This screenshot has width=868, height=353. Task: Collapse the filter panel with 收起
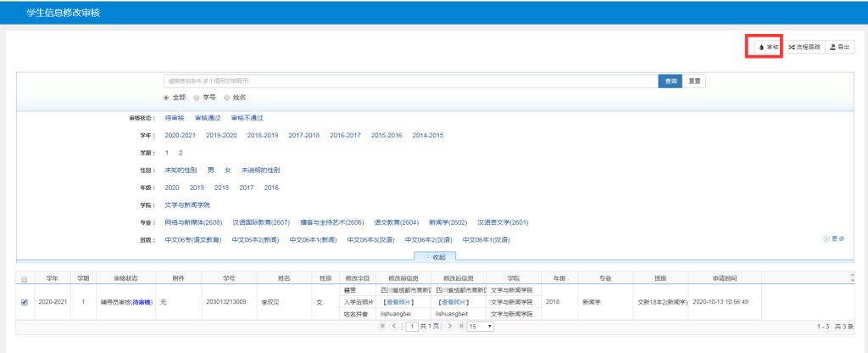(x=433, y=256)
